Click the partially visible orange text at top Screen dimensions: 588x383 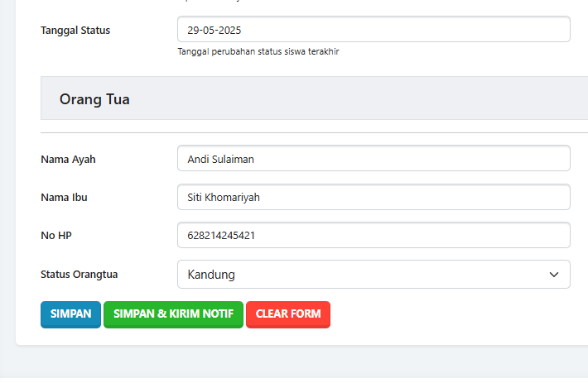207,2
